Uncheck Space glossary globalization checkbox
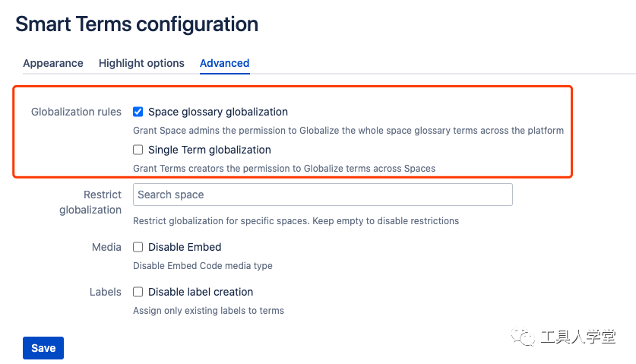Image resolution: width=636 pixels, height=364 pixels. coord(138,112)
